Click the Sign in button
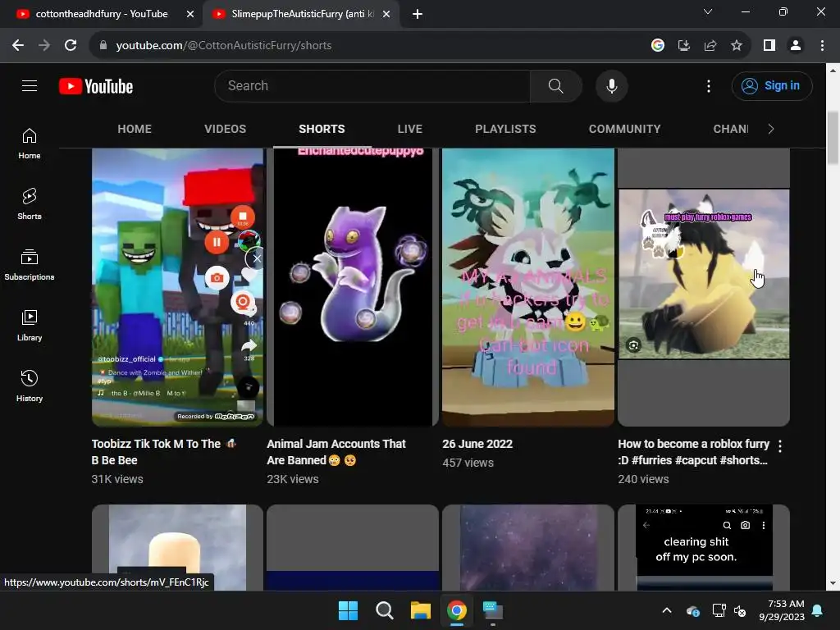The width and height of the screenshot is (840, 630). (x=772, y=85)
